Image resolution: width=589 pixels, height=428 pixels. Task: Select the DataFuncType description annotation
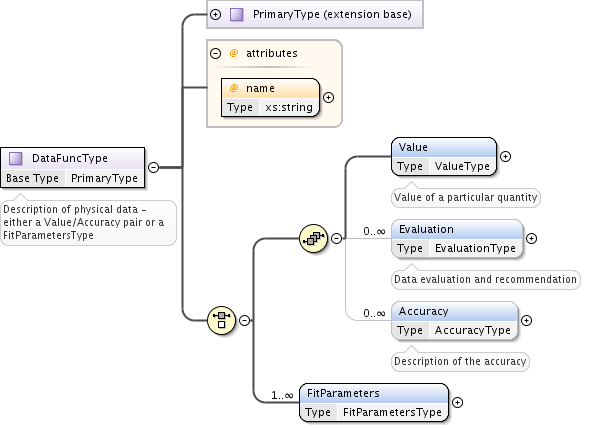tap(88, 222)
